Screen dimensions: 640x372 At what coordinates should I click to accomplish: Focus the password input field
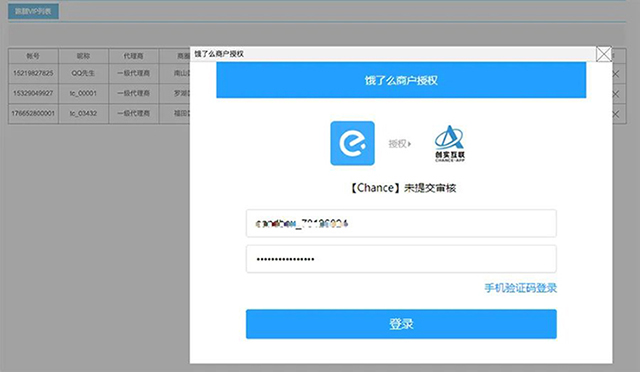tap(401, 259)
